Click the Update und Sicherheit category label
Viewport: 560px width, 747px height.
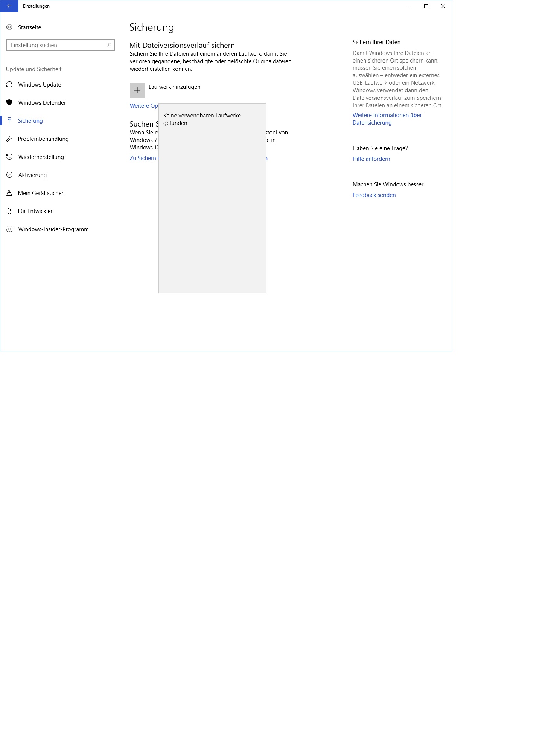pyautogui.click(x=33, y=69)
